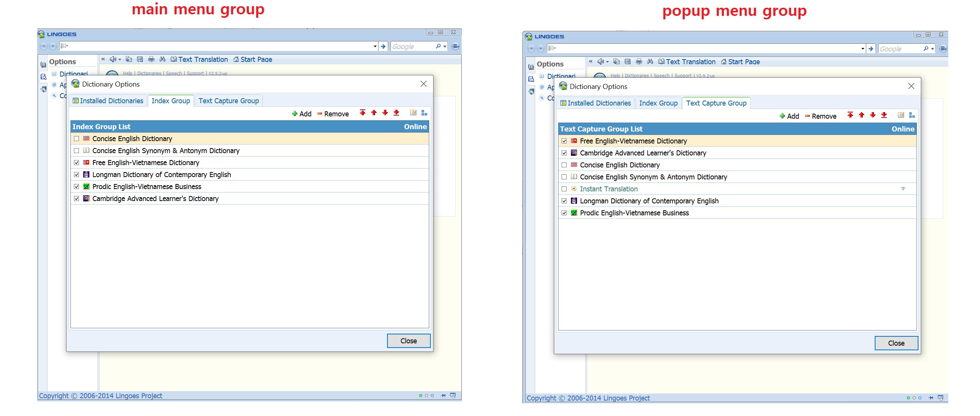The width and height of the screenshot is (980, 416).
Task: Open the speaker dropdown arrow in main menu group window
Action: 120,60
